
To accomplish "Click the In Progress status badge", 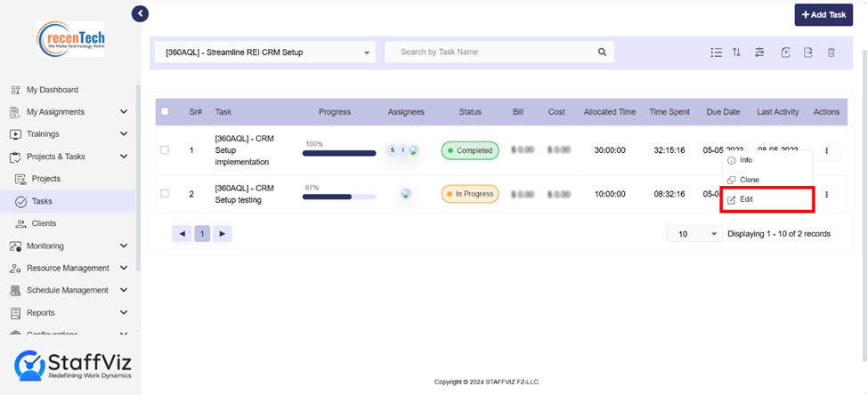I will (470, 194).
